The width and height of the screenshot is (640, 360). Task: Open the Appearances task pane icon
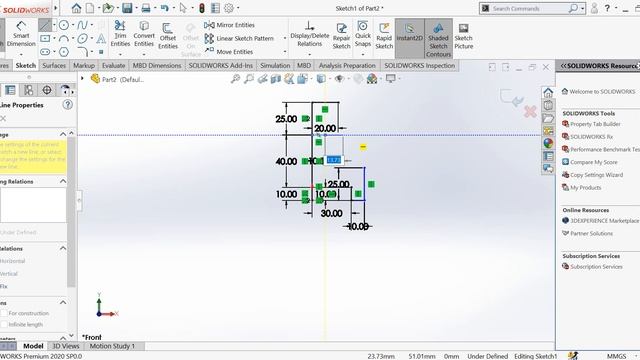tap(548, 143)
